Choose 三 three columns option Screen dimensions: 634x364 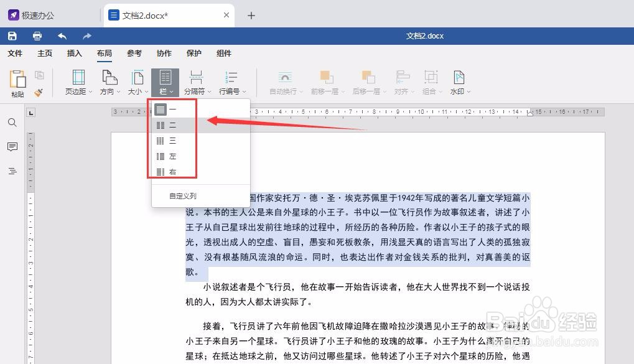click(201, 141)
